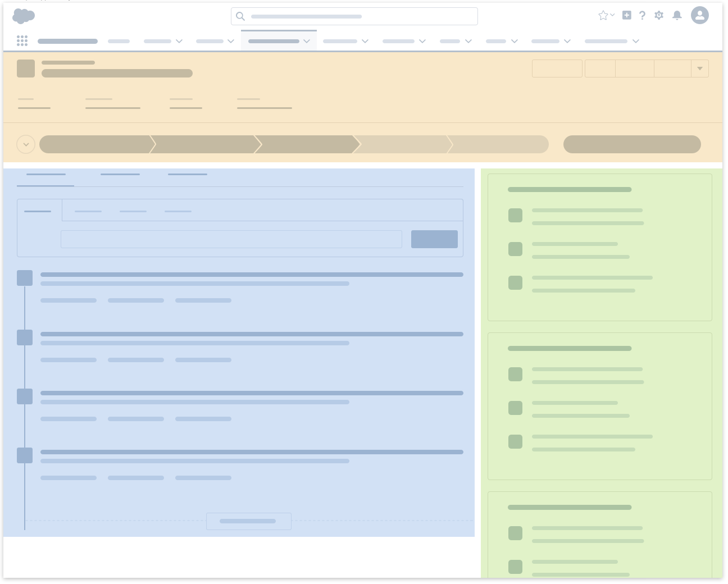Open the App Launcher grid icon

click(x=22, y=41)
